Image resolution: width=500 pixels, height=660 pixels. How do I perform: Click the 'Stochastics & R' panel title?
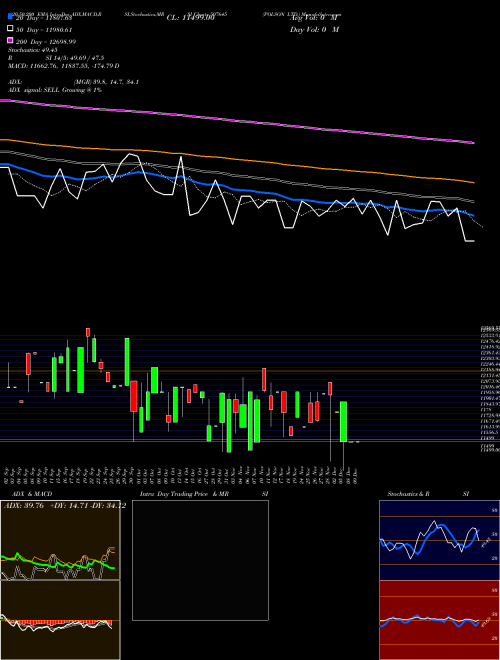pyautogui.click(x=409, y=494)
